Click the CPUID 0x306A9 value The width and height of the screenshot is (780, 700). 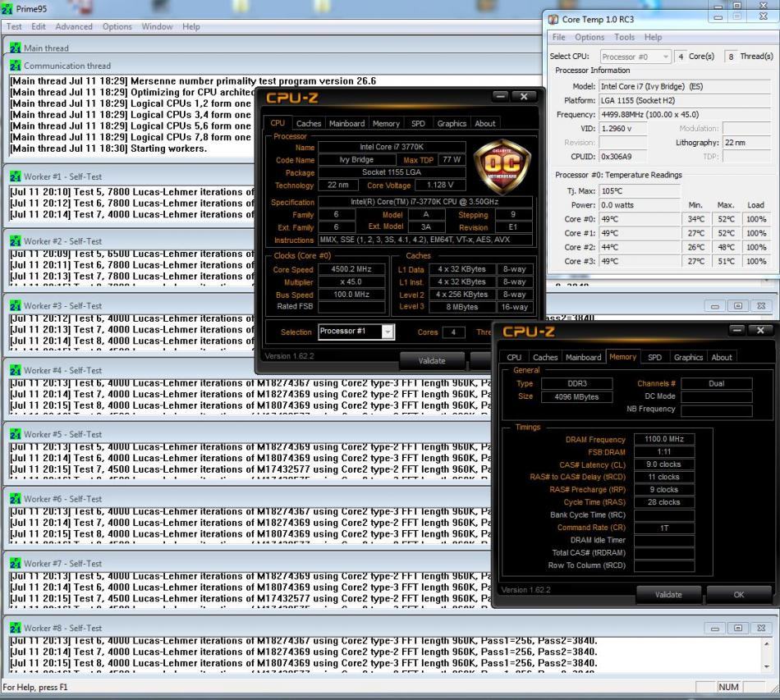pos(623,157)
